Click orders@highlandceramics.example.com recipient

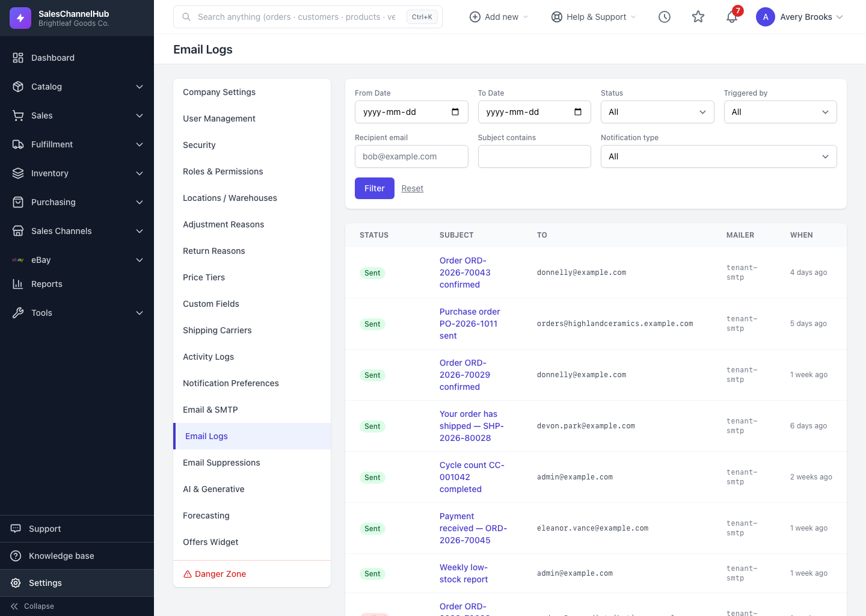click(615, 324)
